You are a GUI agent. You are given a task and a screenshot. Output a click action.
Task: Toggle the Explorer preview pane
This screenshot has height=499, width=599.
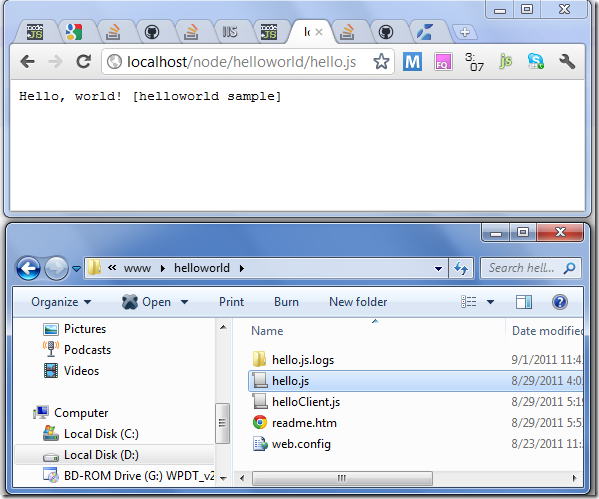pos(524,302)
